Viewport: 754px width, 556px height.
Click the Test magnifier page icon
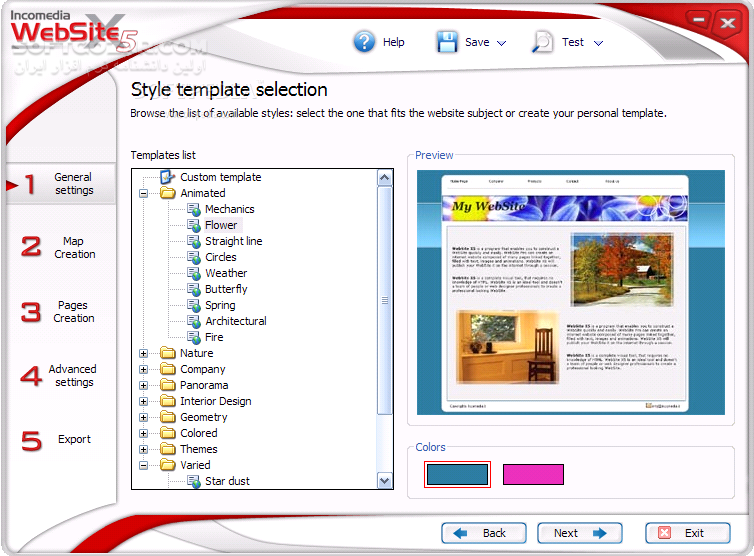[542, 42]
